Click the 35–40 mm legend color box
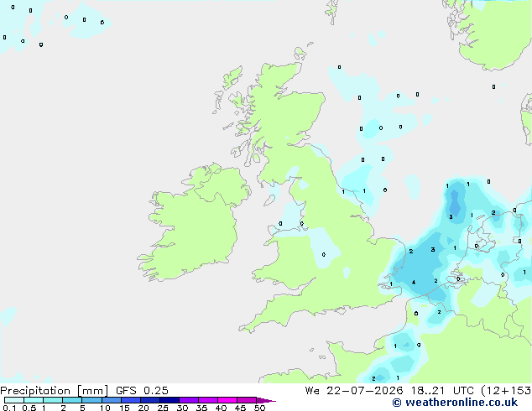 [208, 400]
